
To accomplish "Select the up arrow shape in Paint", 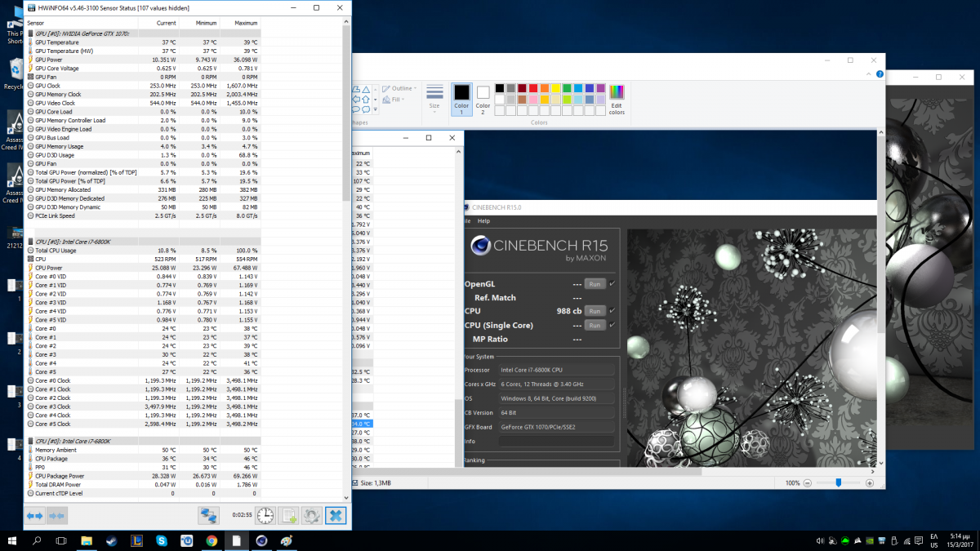I will [365, 99].
